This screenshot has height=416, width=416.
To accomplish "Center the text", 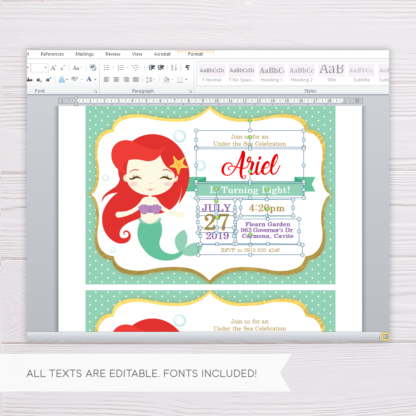I will 116,80.
